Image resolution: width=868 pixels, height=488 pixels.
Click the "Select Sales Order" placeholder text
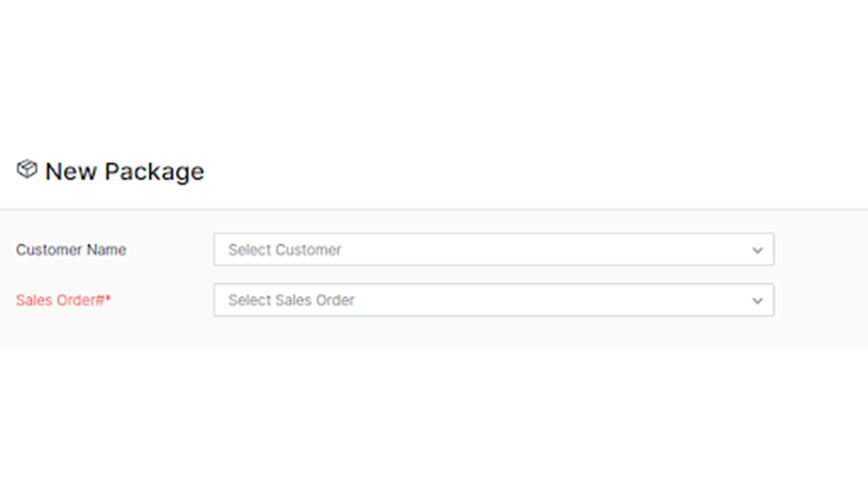[292, 300]
